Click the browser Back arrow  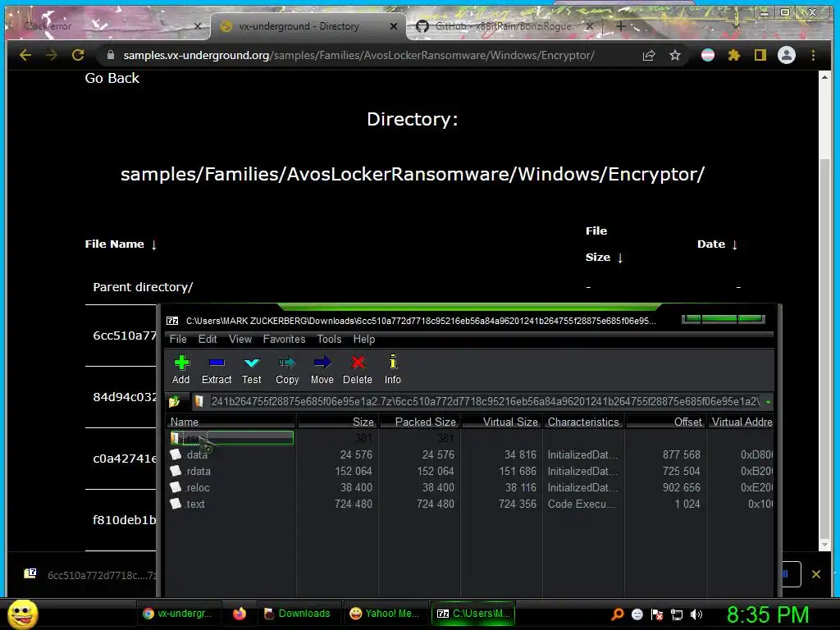pos(25,55)
